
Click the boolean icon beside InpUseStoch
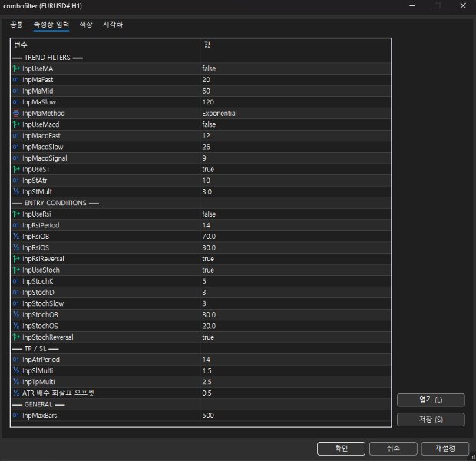pyautogui.click(x=16, y=270)
